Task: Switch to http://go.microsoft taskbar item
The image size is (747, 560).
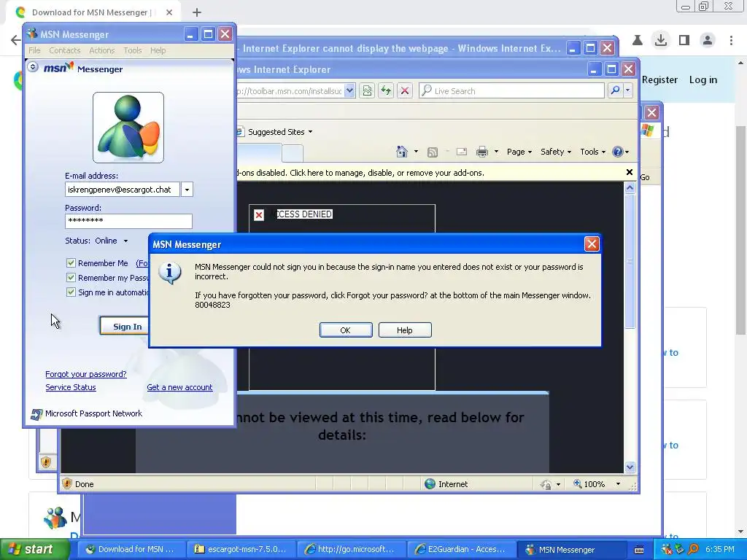Action: [x=350, y=549]
